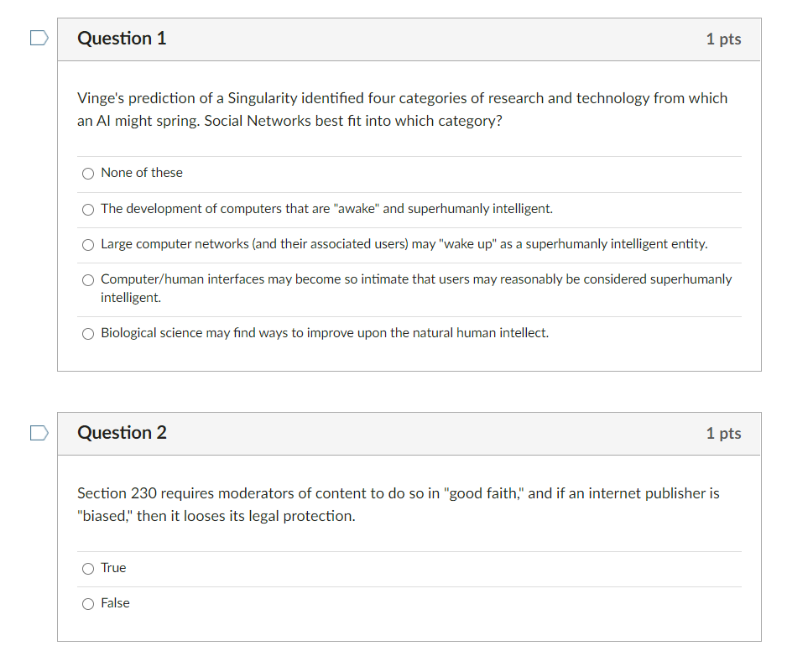Click the computer/human interfaces answer text

click(415, 279)
